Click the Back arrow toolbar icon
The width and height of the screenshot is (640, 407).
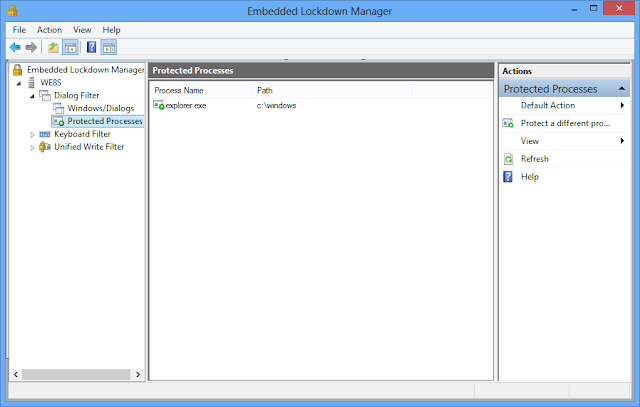(x=15, y=47)
